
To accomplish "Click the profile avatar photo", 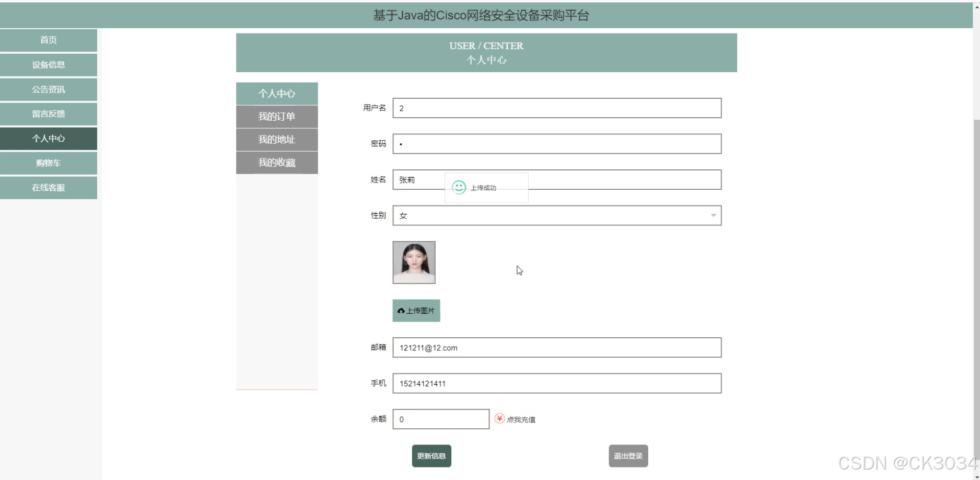I will 414,262.
